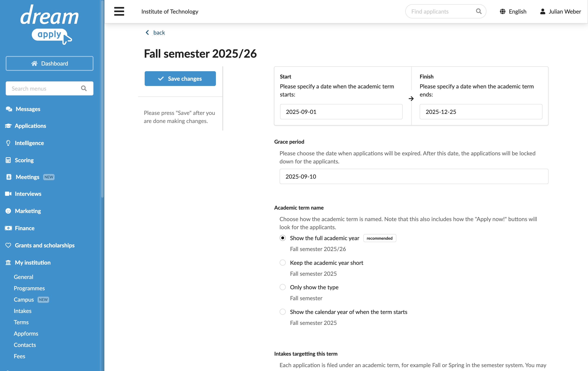Click the Interviews video camera icon
The height and width of the screenshot is (371, 588).
coord(8,194)
